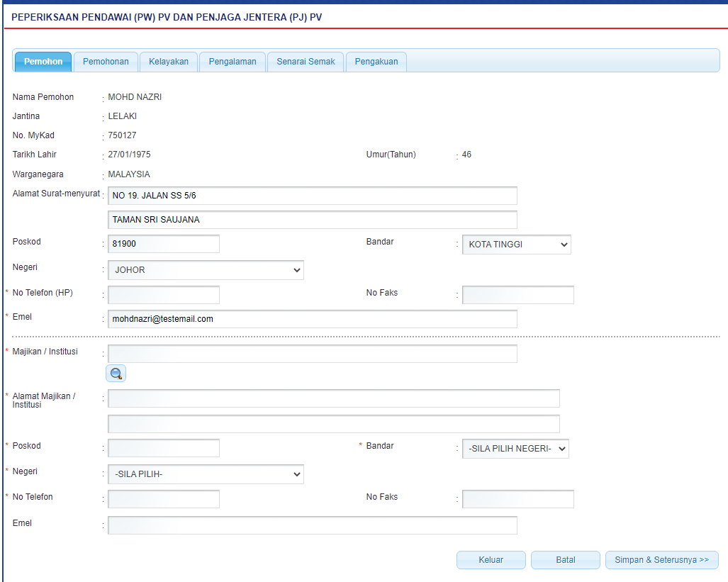
Task: Click the Majikan search magnifier icon
Action: pyautogui.click(x=116, y=374)
